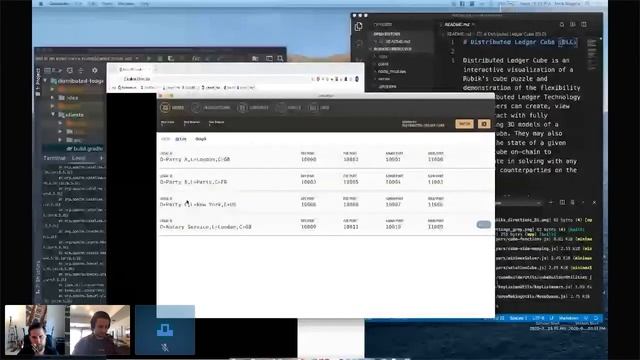Click README.md under Open Editors in VS Code

coord(398,42)
